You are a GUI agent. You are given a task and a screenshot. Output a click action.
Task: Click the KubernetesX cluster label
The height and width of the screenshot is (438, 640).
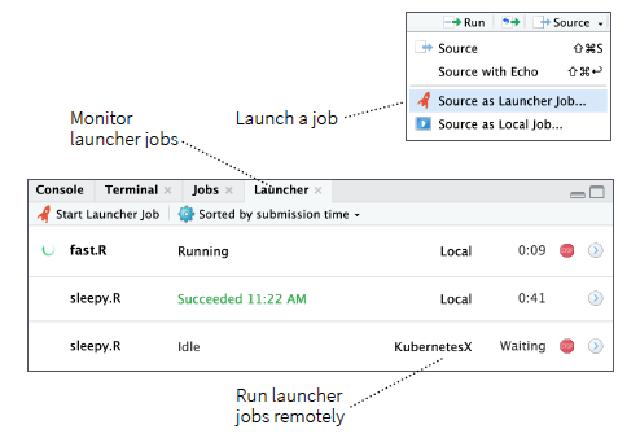pos(433,347)
